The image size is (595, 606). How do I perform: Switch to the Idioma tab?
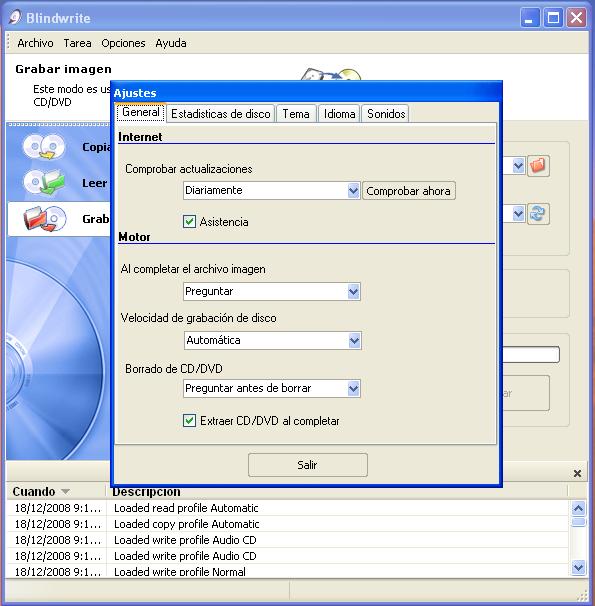pyautogui.click(x=339, y=114)
